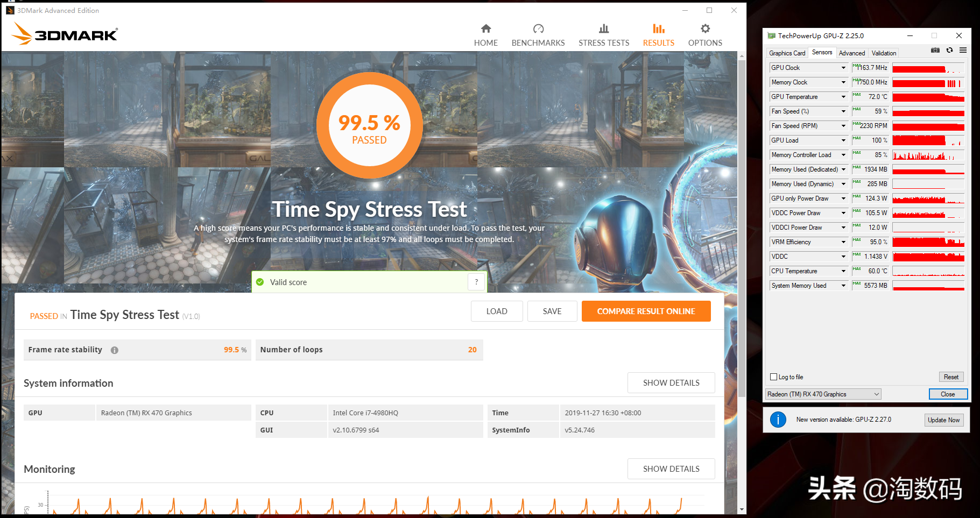Open STRESS TESTS bar chart icon
The height and width of the screenshot is (518, 980).
(604, 29)
